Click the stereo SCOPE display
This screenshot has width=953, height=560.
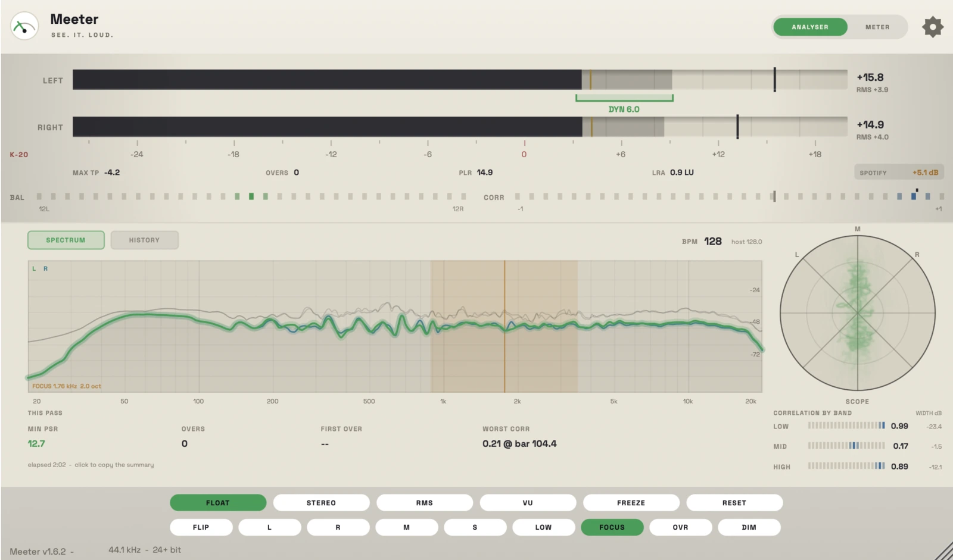click(857, 312)
